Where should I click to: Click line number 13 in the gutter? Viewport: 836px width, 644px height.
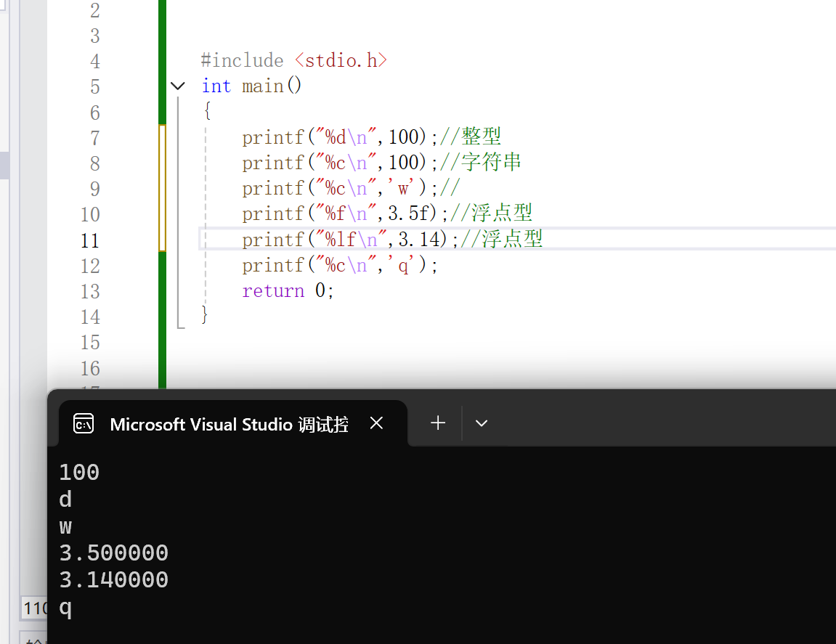pos(90,292)
